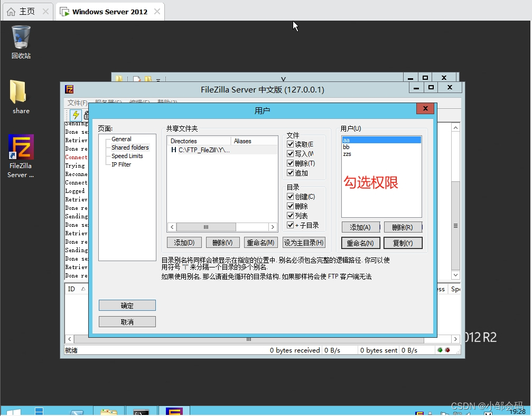Click 重命名(M) directory button
532x416 pixels.
click(260, 243)
